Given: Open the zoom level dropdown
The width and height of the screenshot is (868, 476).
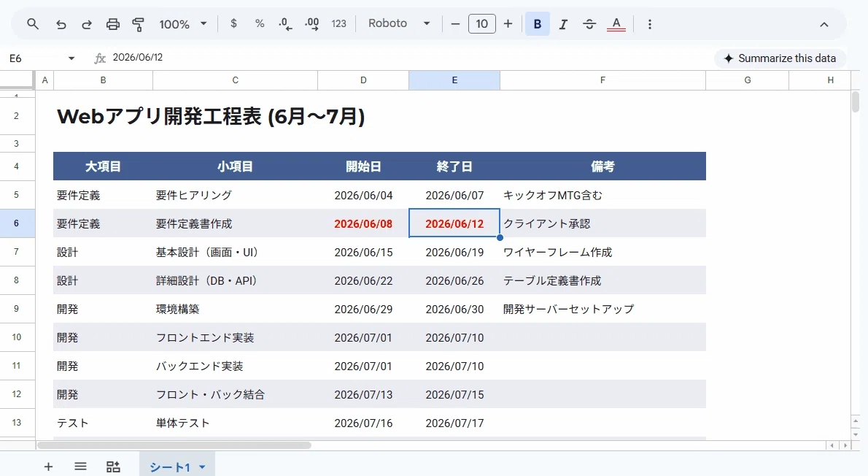Looking at the screenshot, I should (x=183, y=24).
